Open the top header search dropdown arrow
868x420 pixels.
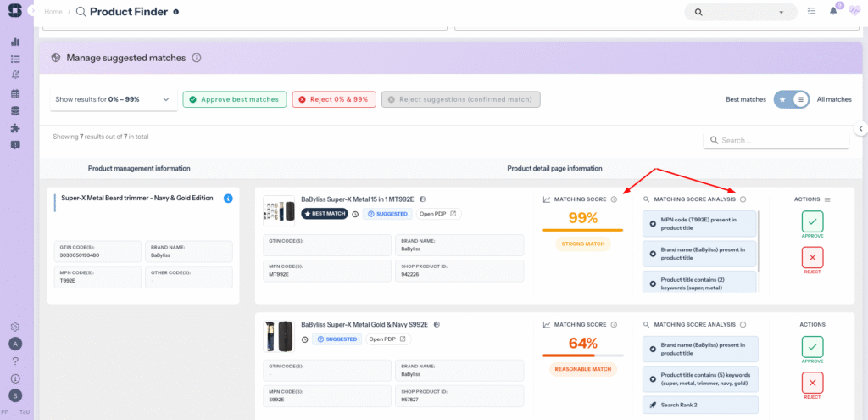tap(782, 12)
